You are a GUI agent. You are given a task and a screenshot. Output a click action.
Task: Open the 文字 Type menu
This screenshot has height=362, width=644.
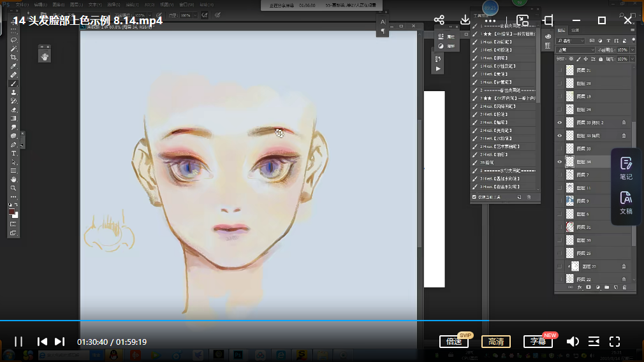tap(94, 5)
